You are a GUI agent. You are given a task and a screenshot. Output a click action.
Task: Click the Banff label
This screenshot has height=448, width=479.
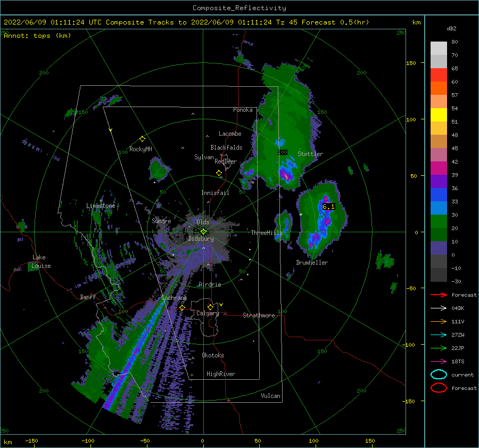click(x=88, y=297)
